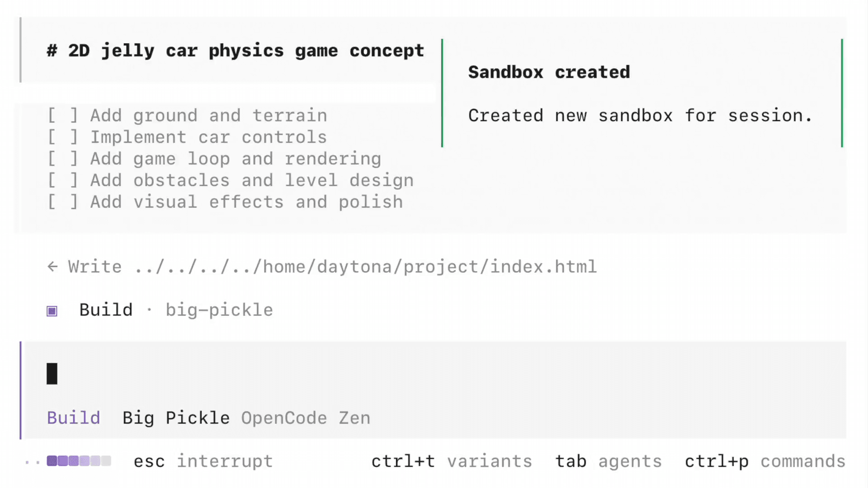Click 'tab agents' in the status bar
This screenshot has height=488, width=868.
coord(608,461)
